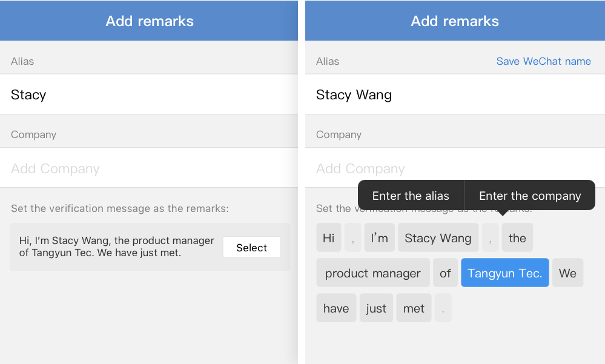
Task: Select the product manager word chip
Action: point(372,273)
